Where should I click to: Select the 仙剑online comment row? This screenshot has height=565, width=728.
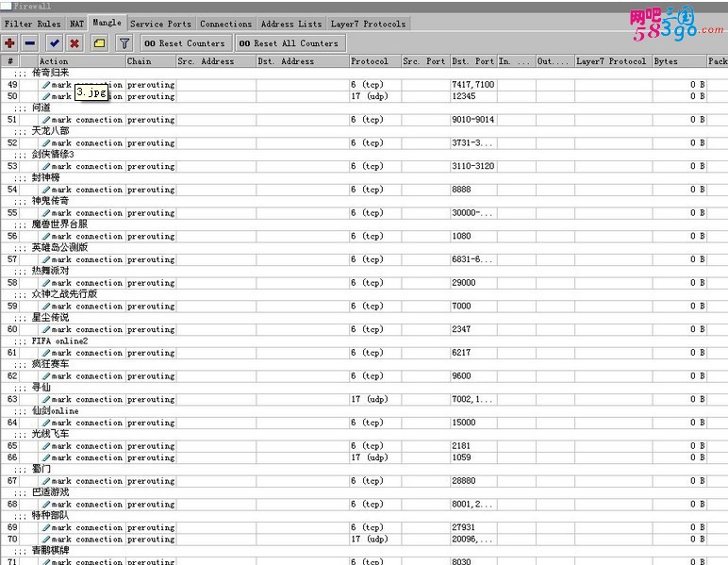364,411
